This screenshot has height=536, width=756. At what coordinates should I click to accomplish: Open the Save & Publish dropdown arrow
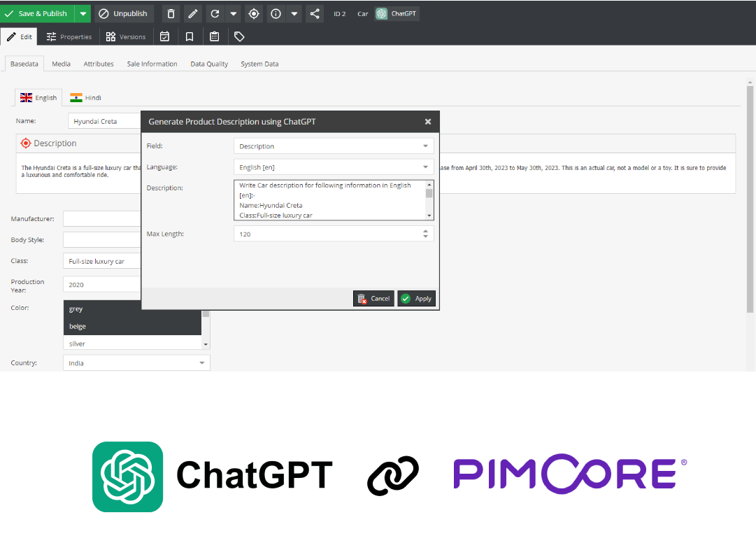[x=83, y=13]
